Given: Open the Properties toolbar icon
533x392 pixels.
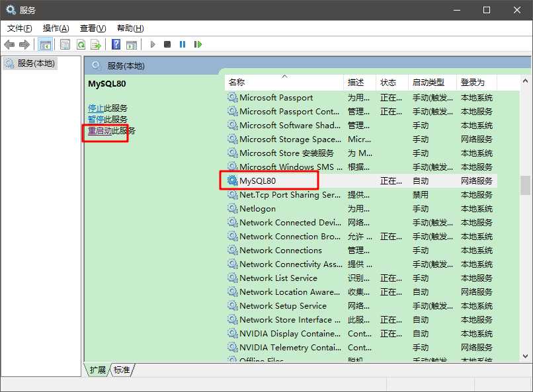Looking at the screenshot, I should (x=65, y=44).
